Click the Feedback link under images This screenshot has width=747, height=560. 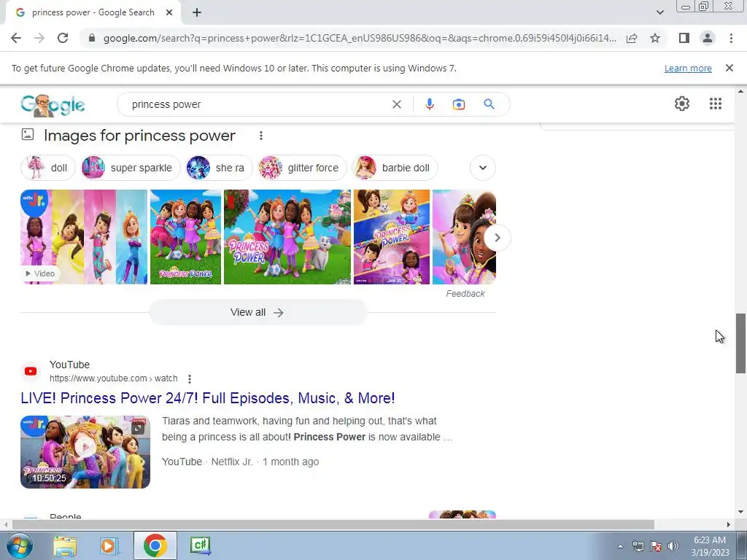465,294
